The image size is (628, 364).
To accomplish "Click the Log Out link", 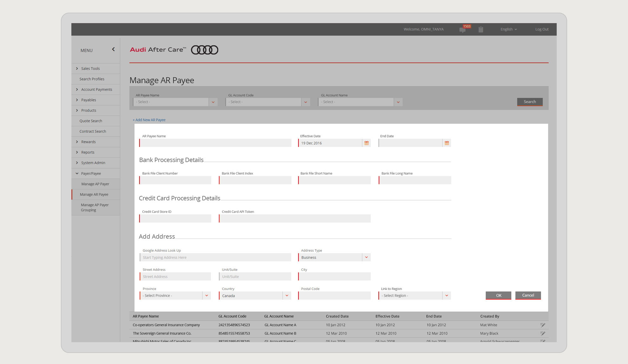I will [542, 29].
